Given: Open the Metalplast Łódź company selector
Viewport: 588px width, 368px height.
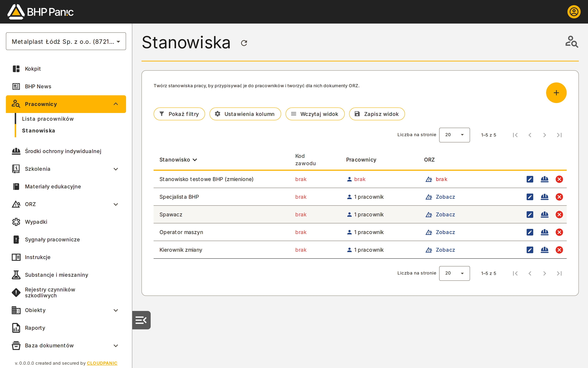Looking at the screenshot, I should coord(66,41).
